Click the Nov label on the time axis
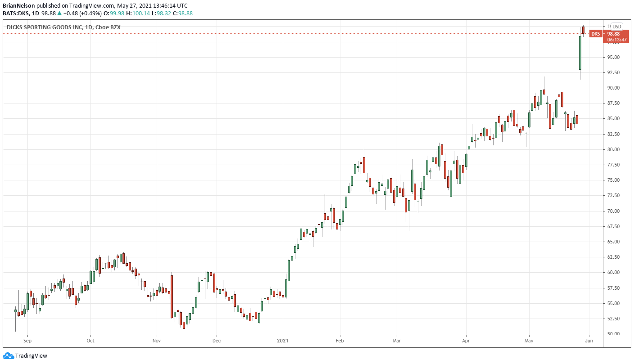The width and height of the screenshot is (634, 364). (157, 341)
